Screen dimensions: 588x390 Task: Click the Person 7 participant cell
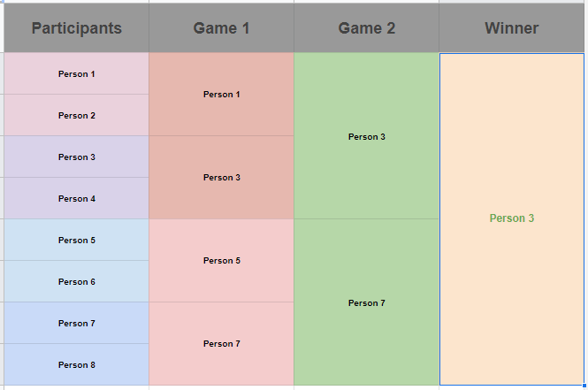77,324
